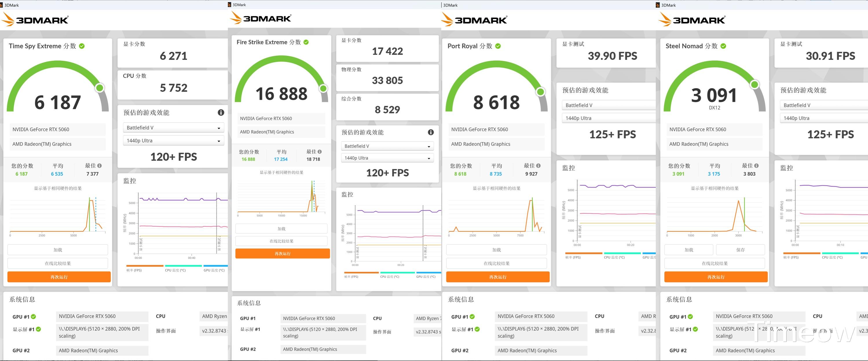
Task: Open Battlefield V dropdown in Time Spy panel
Action: pyautogui.click(x=173, y=128)
